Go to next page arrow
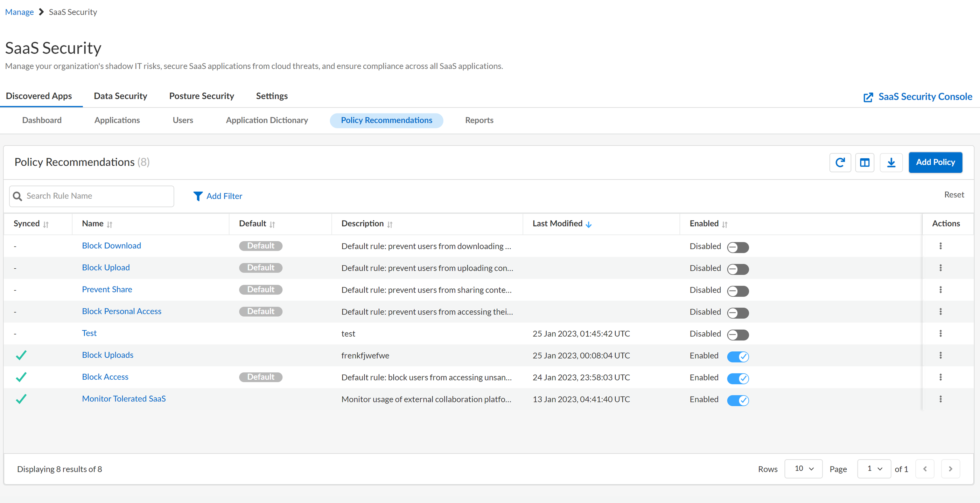Viewport: 980px width, 503px height. click(950, 469)
